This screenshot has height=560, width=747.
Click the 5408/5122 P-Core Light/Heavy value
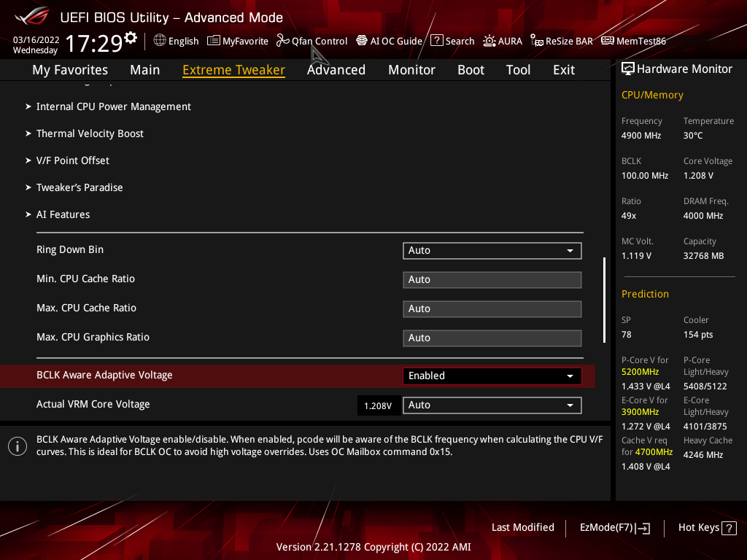[705, 386]
